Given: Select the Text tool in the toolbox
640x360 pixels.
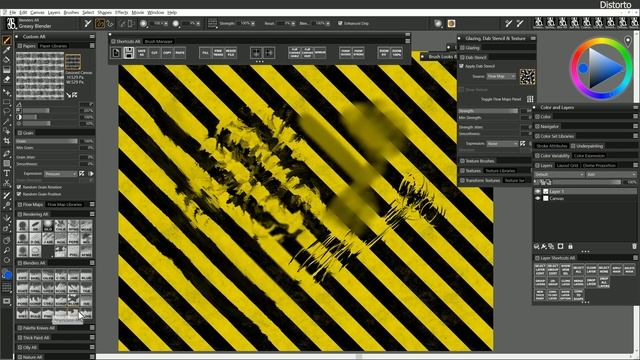Looking at the screenshot, I should [7, 173].
